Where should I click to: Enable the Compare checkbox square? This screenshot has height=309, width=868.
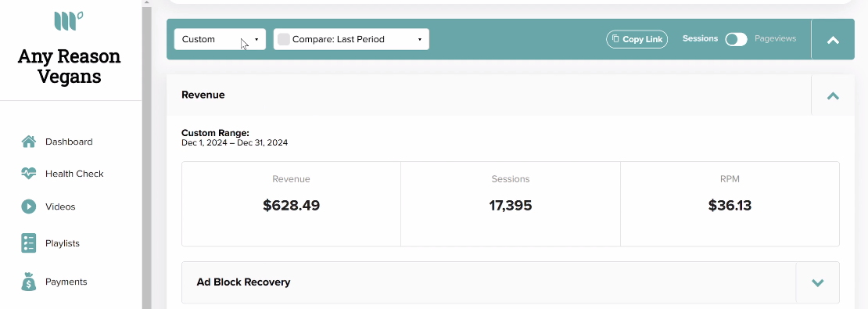pyautogui.click(x=283, y=39)
